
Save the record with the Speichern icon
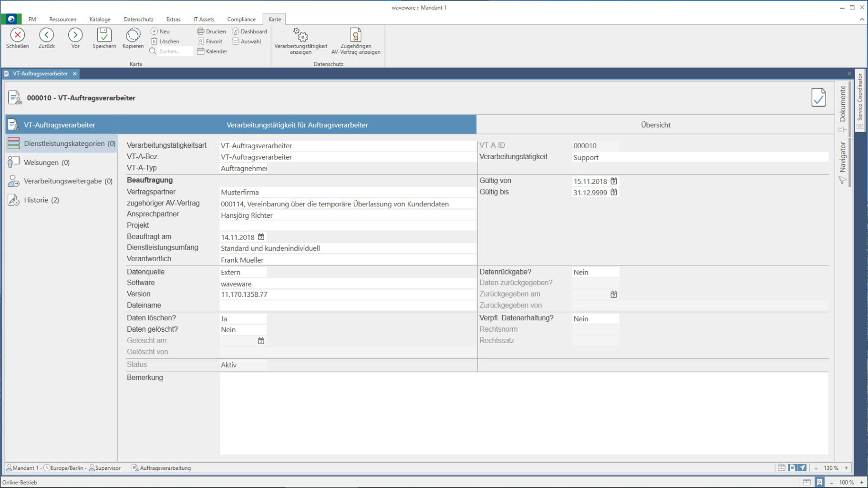pos(104,35)
